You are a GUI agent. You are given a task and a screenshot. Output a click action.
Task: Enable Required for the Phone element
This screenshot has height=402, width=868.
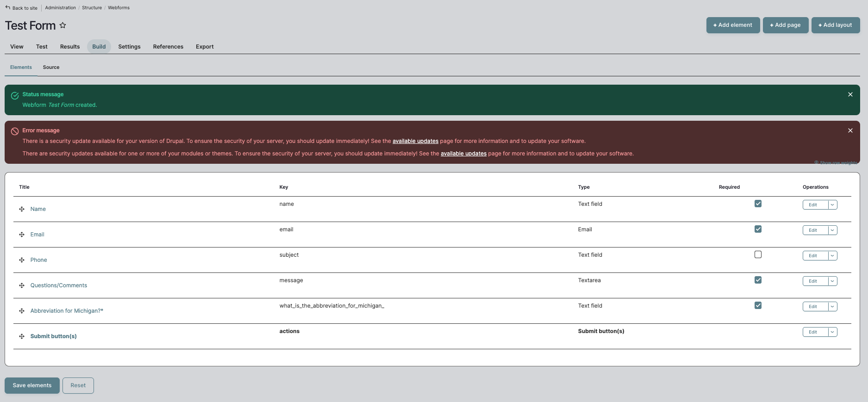coord(758,254)
